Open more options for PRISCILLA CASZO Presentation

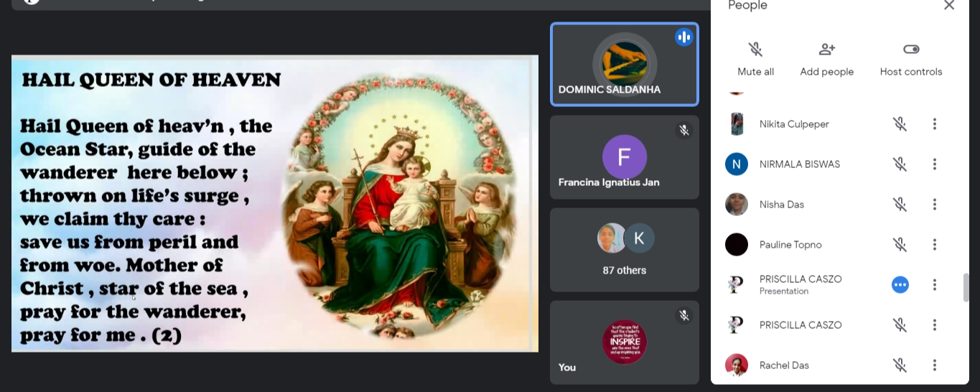click(934, 285)
